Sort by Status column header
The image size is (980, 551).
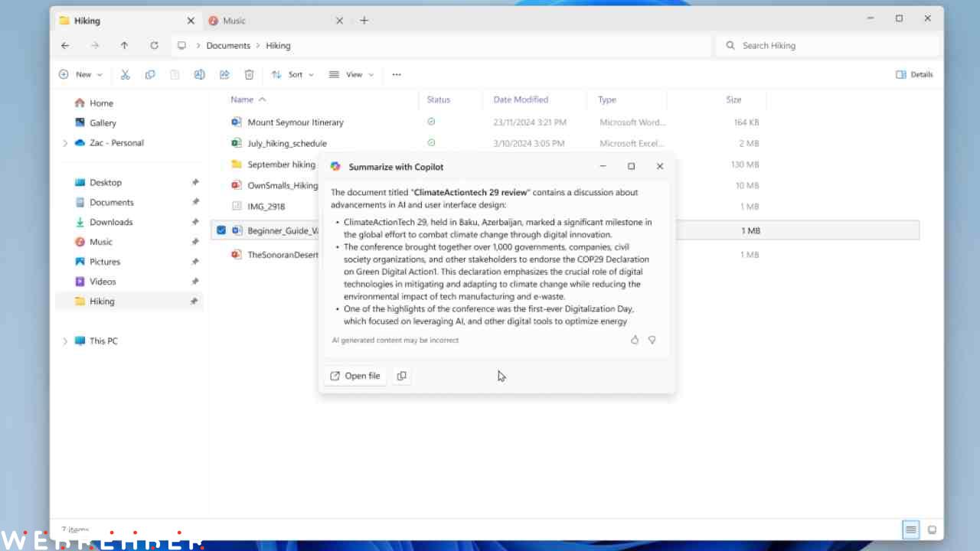coord(439,99)
